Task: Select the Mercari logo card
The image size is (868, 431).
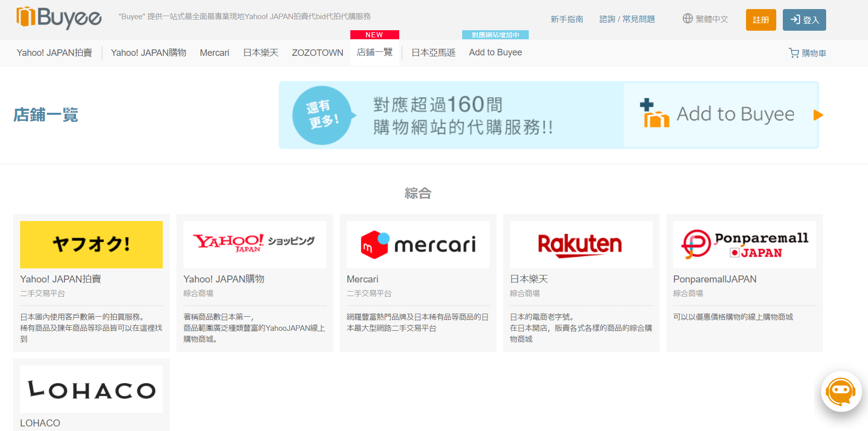Action: tap(418, 245)
